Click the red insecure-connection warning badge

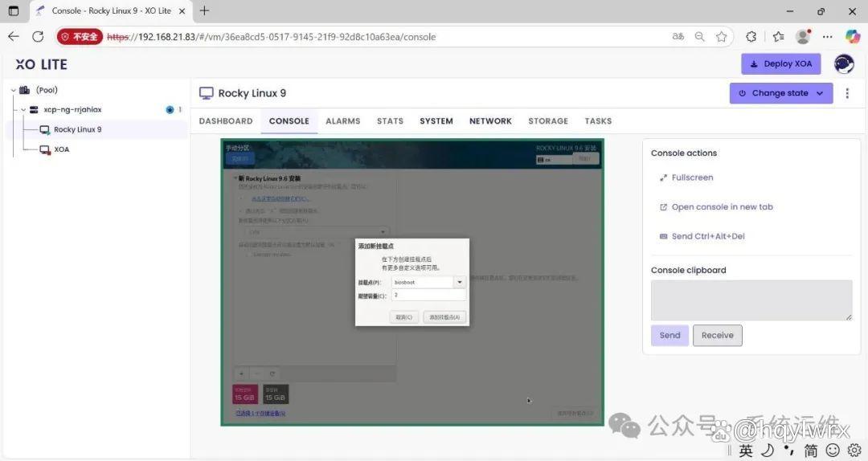click(x=79, y=36)
